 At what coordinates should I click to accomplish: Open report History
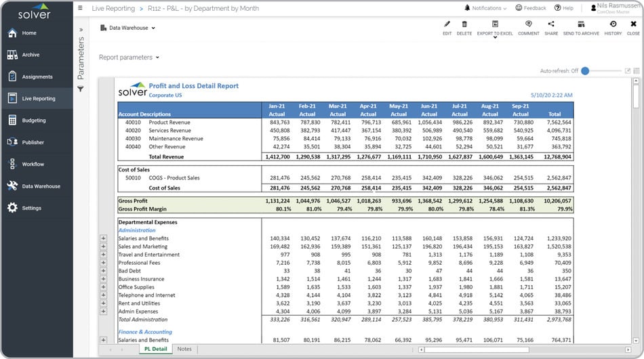click(613, 24)
